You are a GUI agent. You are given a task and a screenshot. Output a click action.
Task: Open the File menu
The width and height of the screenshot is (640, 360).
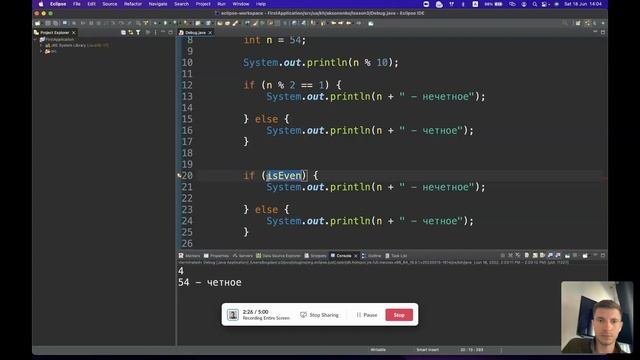coord(77,4)
